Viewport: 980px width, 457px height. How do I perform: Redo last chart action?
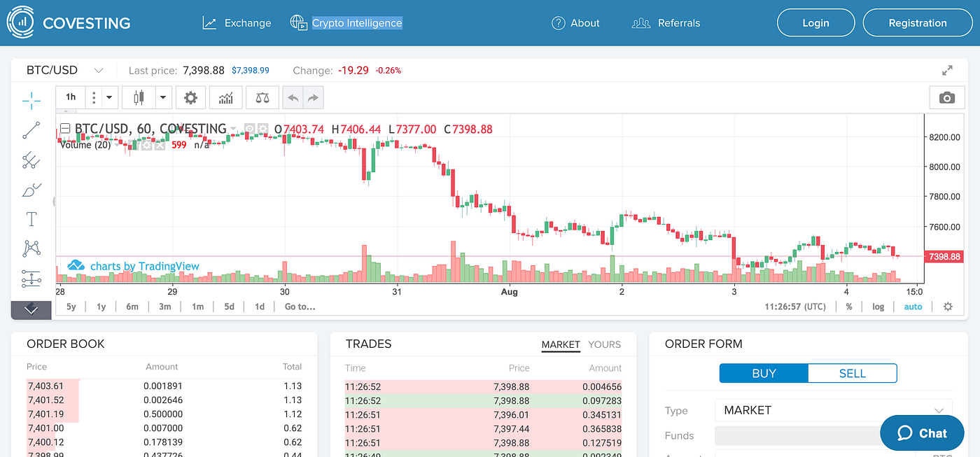coord(313,98)
